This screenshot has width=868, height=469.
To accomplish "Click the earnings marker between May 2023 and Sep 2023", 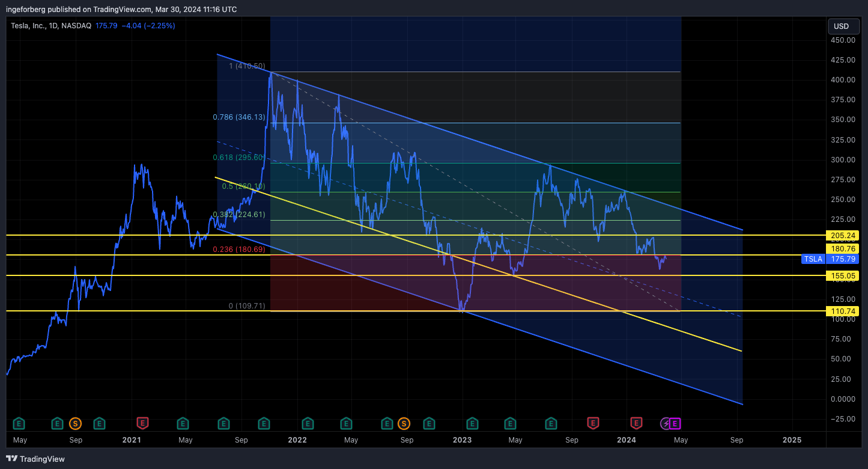I will coord(551,423).
